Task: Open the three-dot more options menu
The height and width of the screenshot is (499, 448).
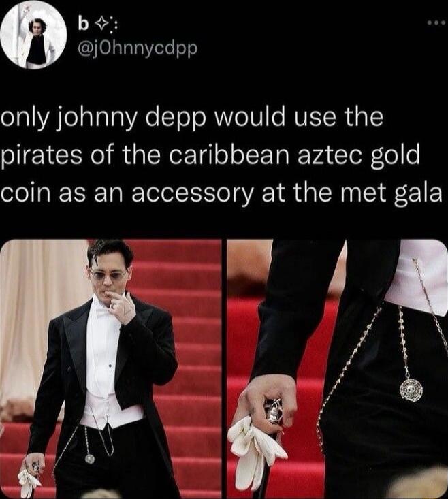Action: (x=438, y=23)
